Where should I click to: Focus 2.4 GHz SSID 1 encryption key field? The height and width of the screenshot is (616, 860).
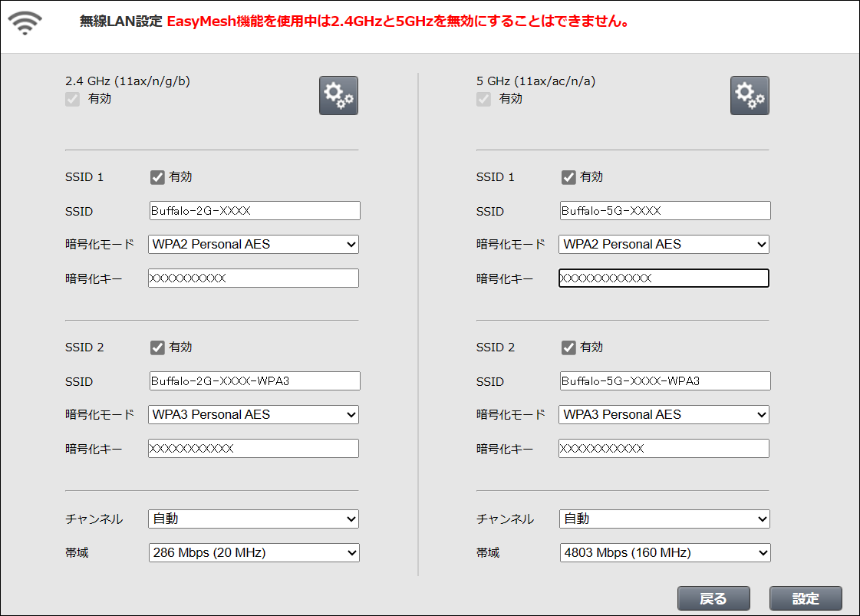pos(253,278)
